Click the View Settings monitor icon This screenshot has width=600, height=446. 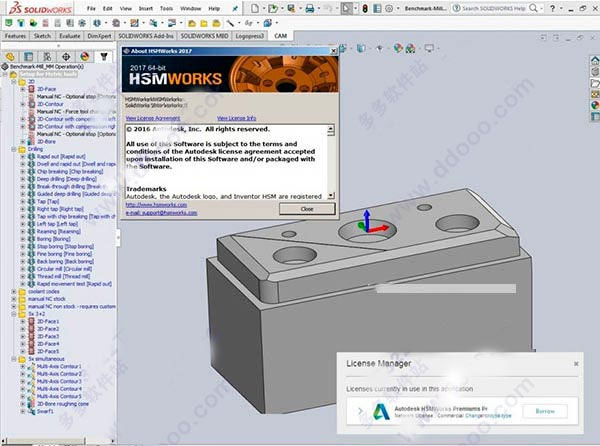click(429, 48)
